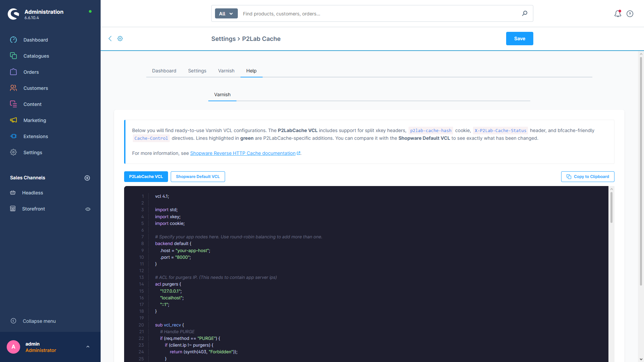
Task: Expand the admin user menu chevron
Action: [88, 347]
